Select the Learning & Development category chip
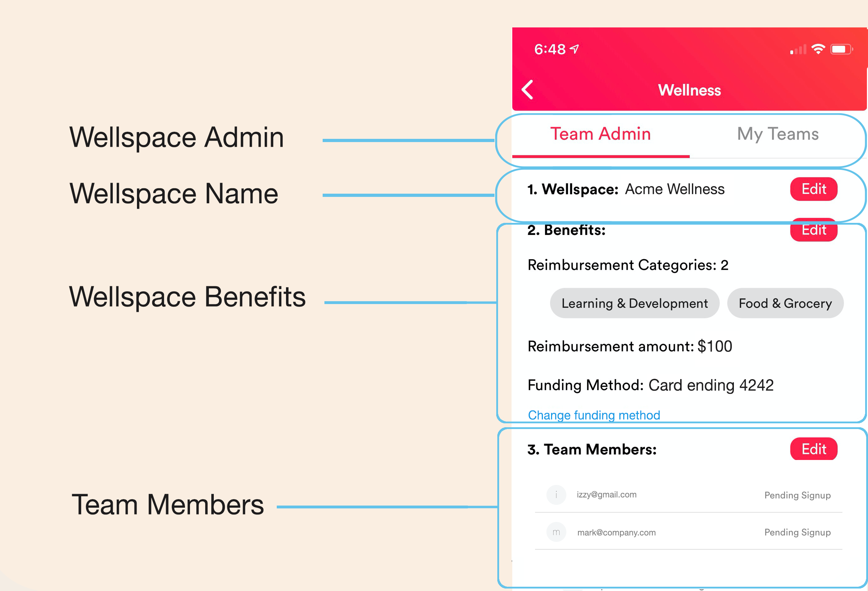This screenshot has height=591, width=868. coord(635,303)
